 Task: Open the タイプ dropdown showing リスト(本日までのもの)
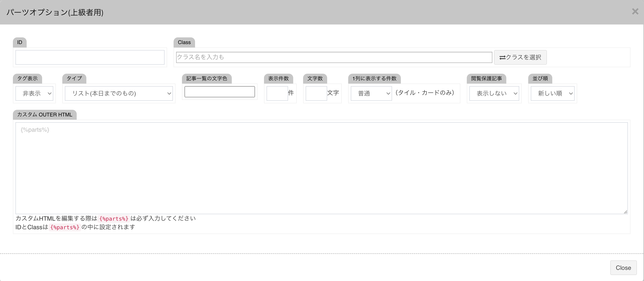[x=119, y=93]
